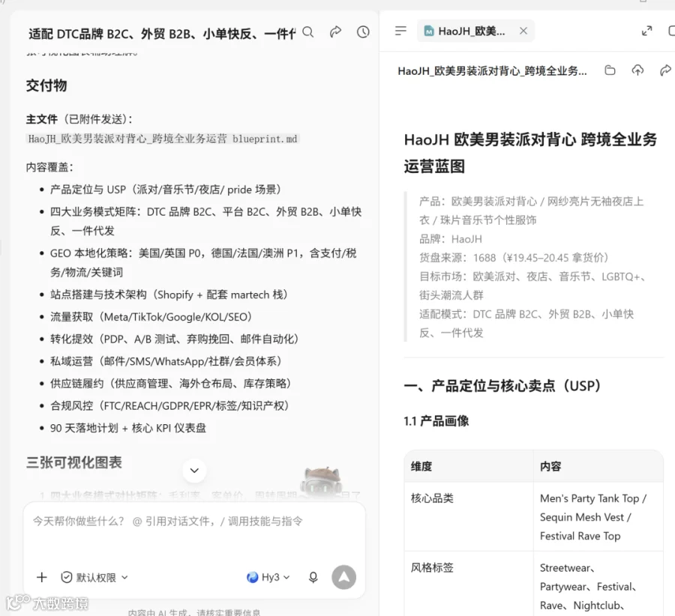Image resolution: width=675 pixels, height=616 pixels.
Task: Click the document title 跨境全业务运营蓝图
Action: point(530,153)
